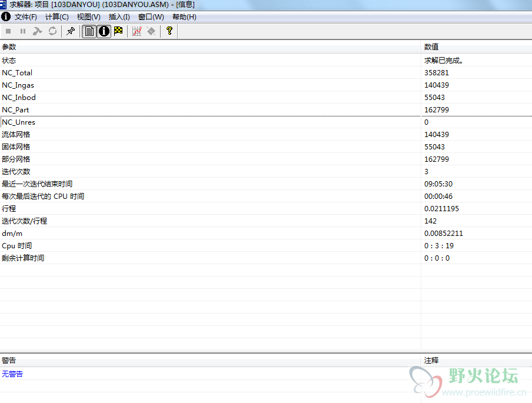Select the 部分网格 row label
Screen dimensions: 532x403
click(x=16, y=159)
